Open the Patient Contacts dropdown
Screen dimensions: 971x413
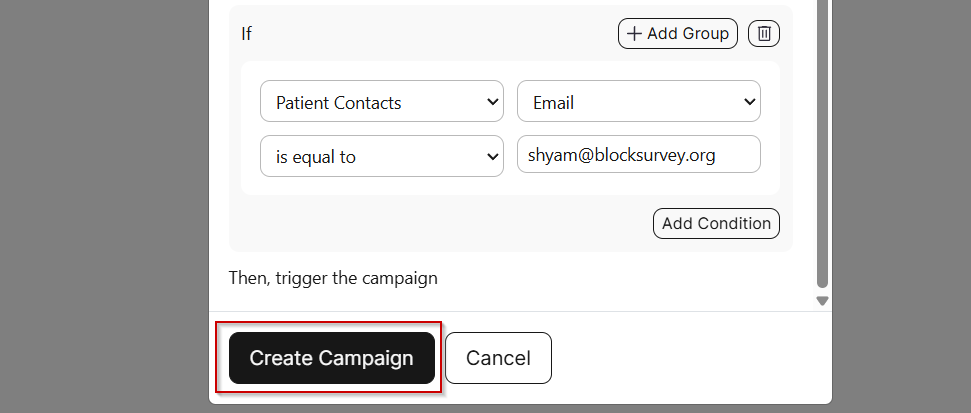[381, 102]
